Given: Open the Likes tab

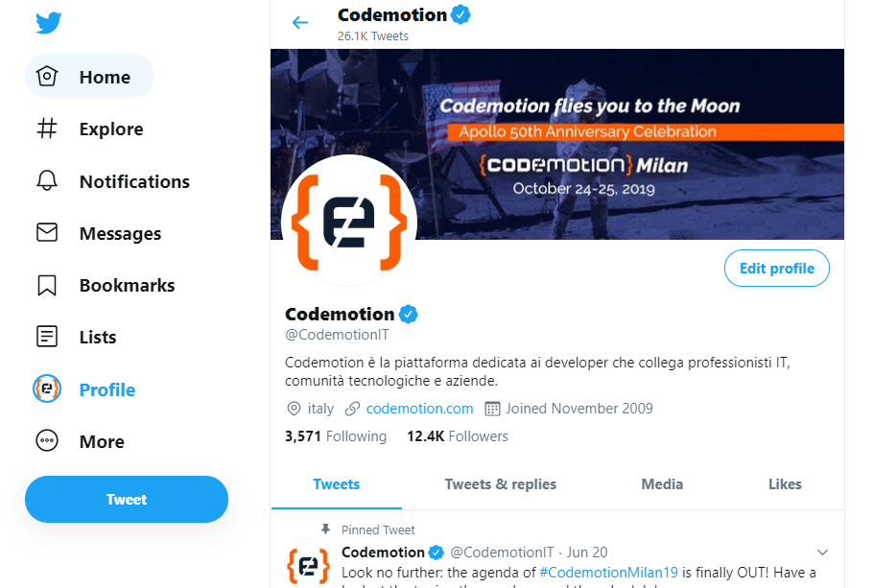Looking at the screenshot, I should pos(785,484).
